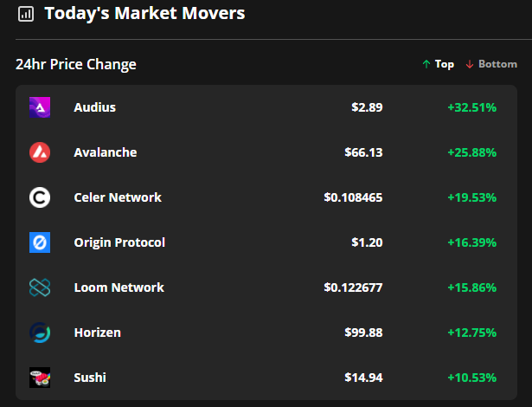Viewport: 532px width, 407px height.
Task: Click the red down arrow next to Bottom
Action: pyautogui.click(x=470, y=64)
